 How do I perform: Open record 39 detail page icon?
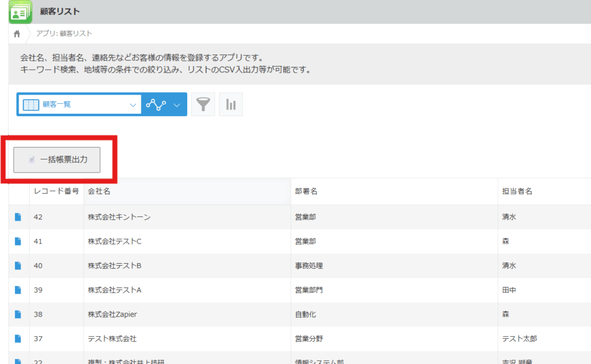18,290
